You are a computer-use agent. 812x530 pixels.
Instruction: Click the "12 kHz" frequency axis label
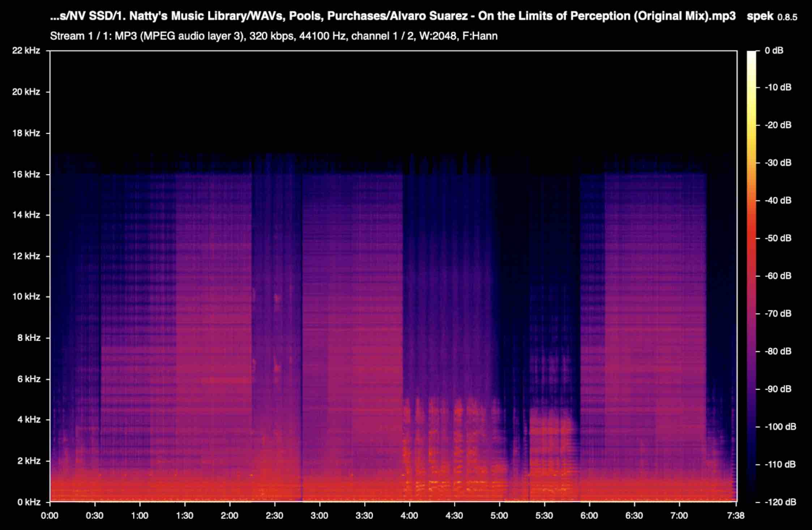point(26,256)
